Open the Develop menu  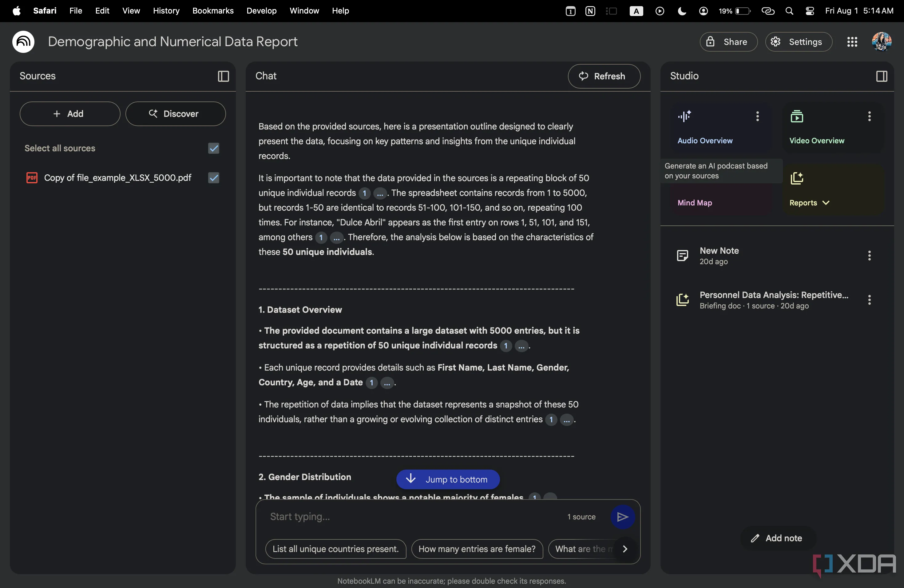[262, 11]
